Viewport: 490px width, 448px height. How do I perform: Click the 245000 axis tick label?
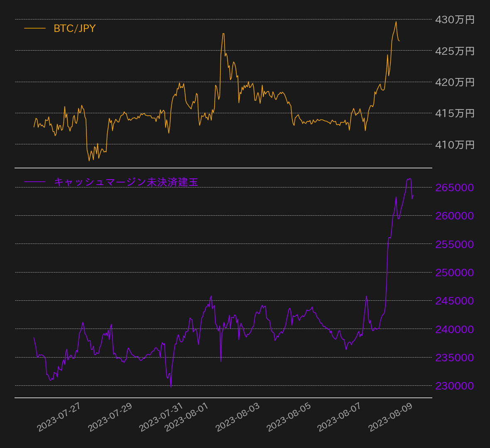coord(454,301)
